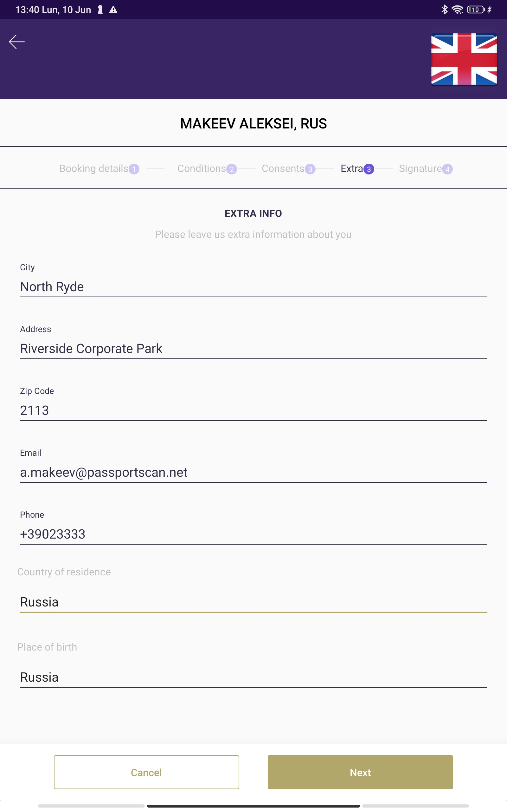Viewport: 507px width, 812px height.
Task: Click the Cancel button
Action: coord(146,772)
